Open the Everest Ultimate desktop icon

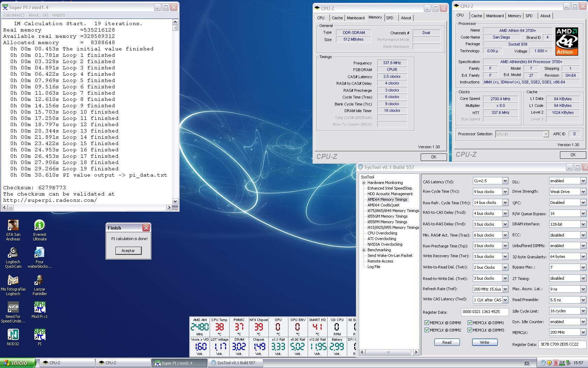[x=40, y=226]
